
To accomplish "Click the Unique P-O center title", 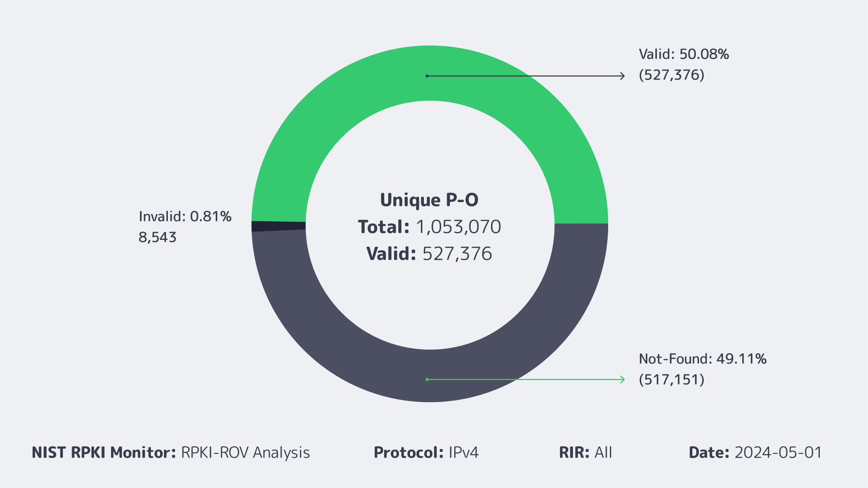I will pyautogui.click(x=429, y=200).
